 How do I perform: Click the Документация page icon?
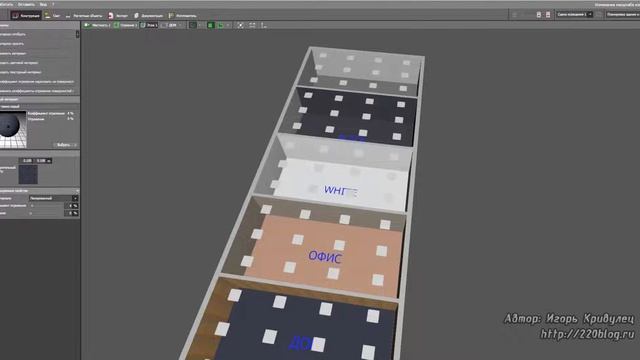[136, 16]
